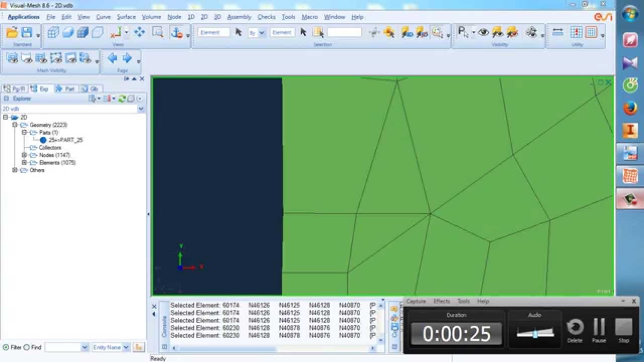
Task: Click the XY axis orientation icon
Action: tap(116, 33)
